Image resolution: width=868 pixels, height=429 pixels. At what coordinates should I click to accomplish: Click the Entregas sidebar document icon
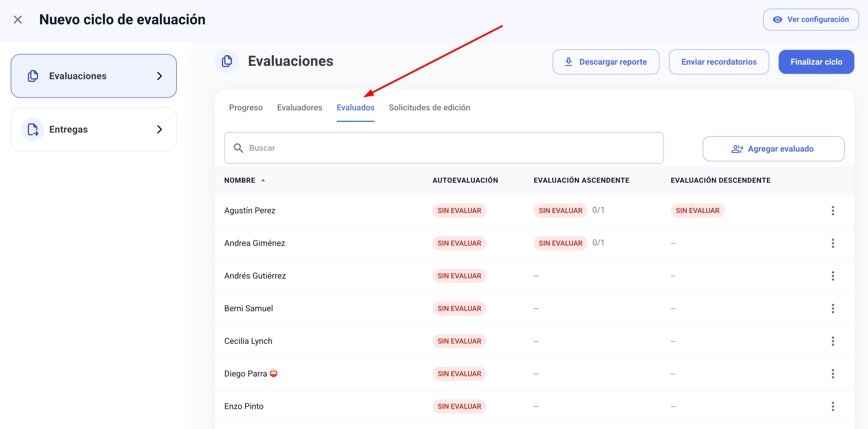coord(33,129)
